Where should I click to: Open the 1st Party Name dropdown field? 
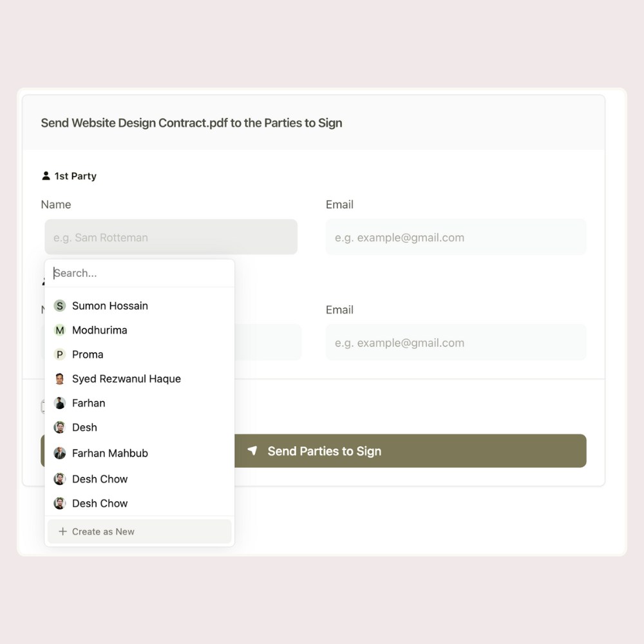coord(171,237)
